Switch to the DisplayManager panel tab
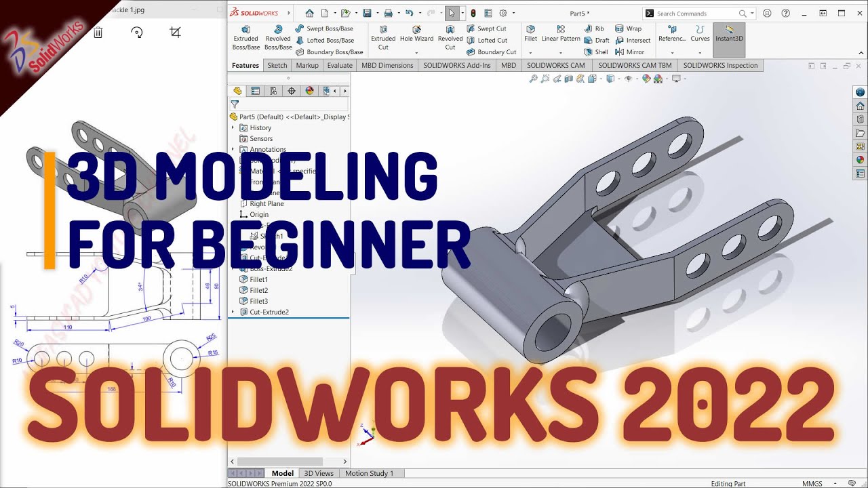This screenshot has width=868, height=488. 309,91
